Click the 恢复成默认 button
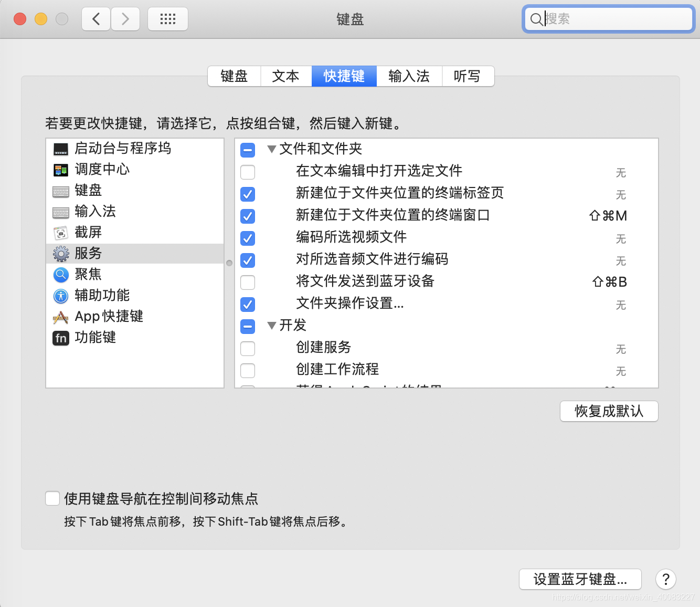This screenshot has width=700, height=607. click(x=609, y=411)
